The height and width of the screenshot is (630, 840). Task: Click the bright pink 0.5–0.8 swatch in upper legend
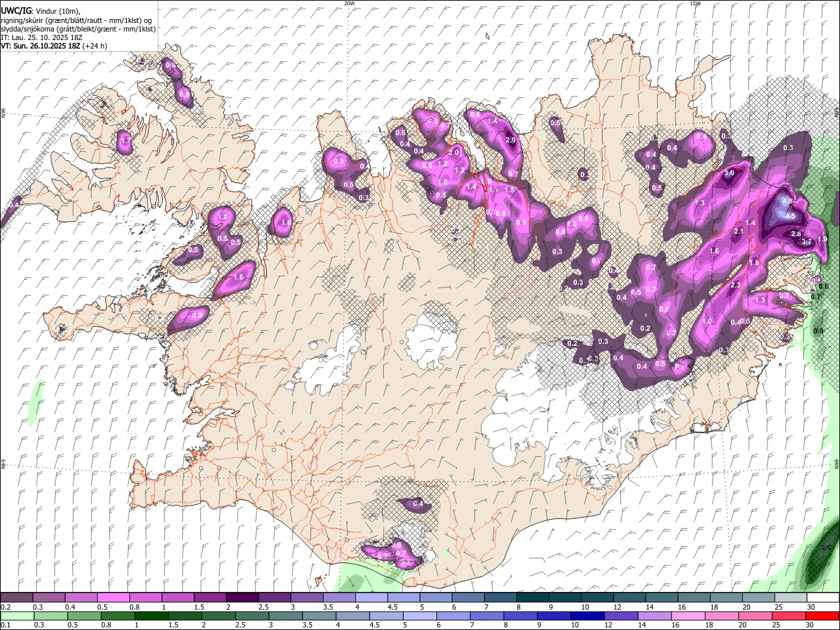pos(114,598)
